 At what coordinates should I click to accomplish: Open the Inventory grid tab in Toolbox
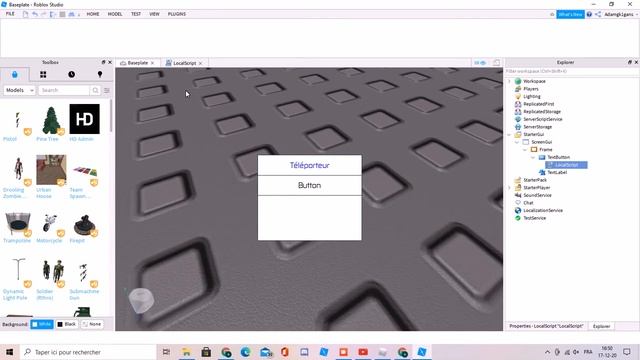point(43,74)
